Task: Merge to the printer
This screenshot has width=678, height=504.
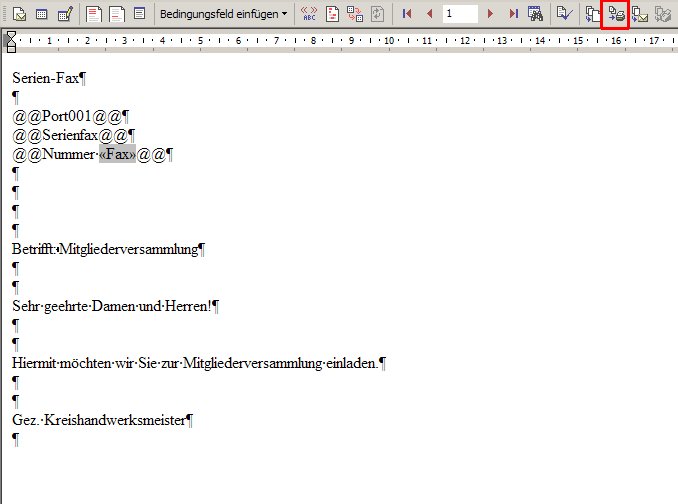Action: [616, 14]
